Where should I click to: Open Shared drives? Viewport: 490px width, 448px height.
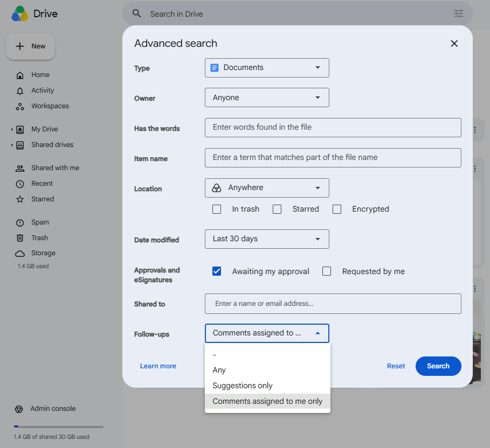click(x=52, y=145)
